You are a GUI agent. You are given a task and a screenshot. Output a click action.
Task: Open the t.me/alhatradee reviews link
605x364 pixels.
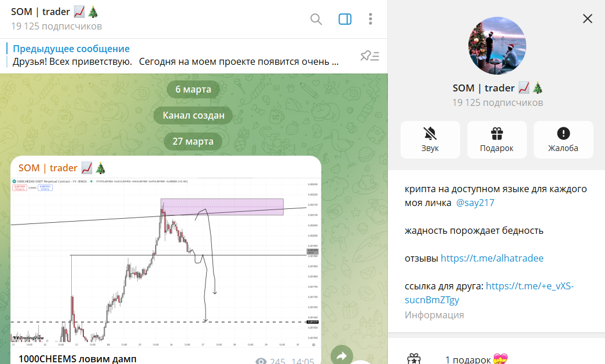tap(492, 258)
